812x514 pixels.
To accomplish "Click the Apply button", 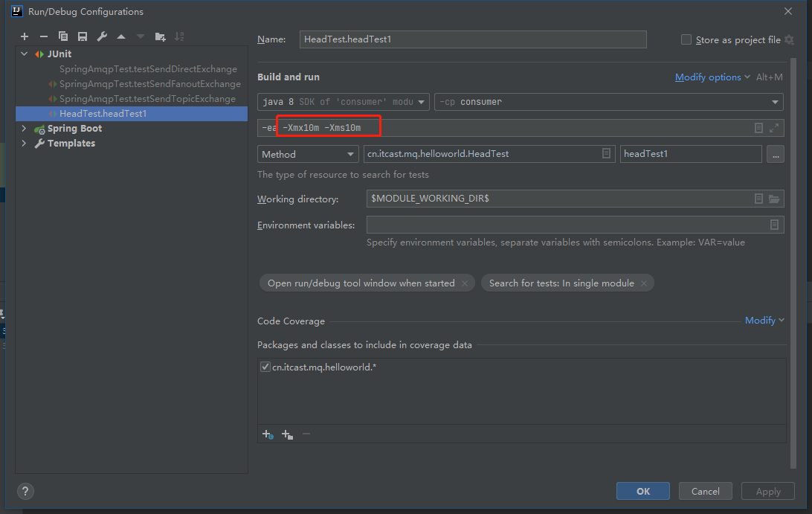I will (x=768, y=491).
